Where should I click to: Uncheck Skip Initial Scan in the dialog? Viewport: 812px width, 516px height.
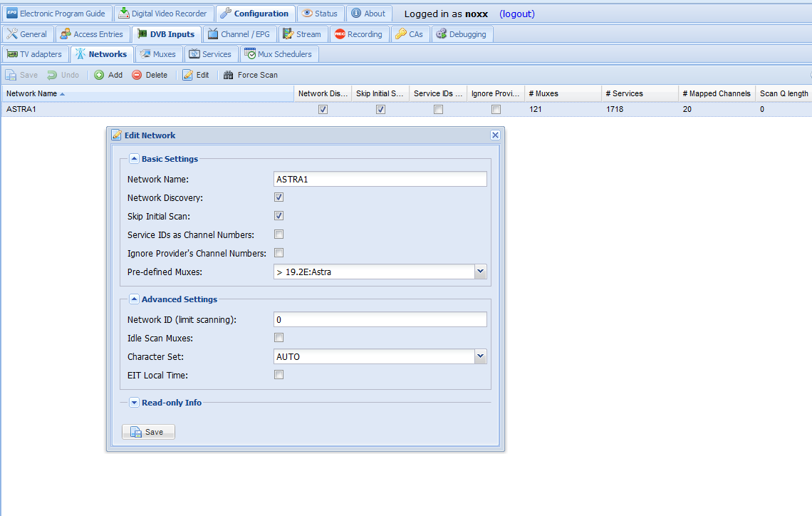pyautogui.click(x=279, y=216)
